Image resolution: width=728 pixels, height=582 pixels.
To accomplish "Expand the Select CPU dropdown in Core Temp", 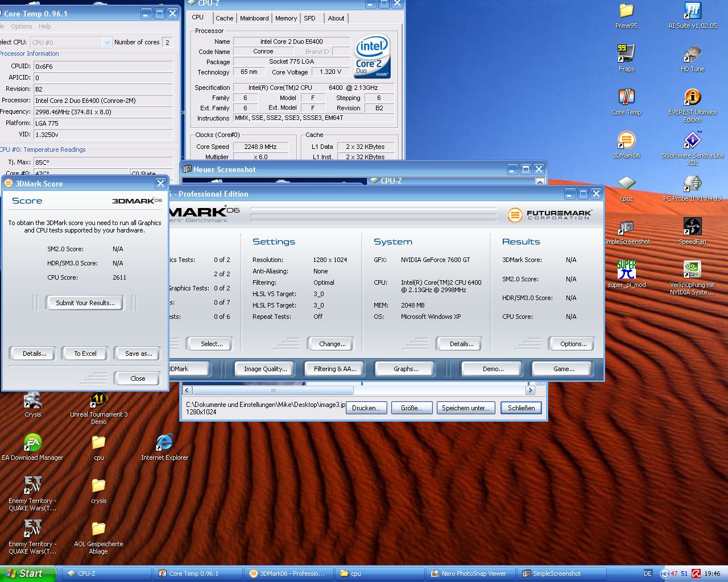I will point(107,42).
